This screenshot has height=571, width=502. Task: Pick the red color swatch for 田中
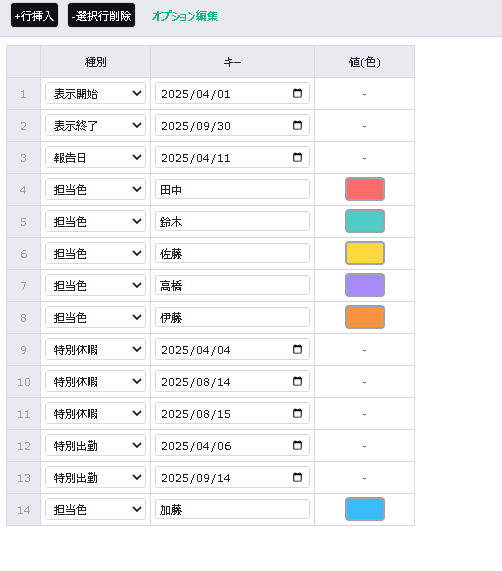click(365, 189)
